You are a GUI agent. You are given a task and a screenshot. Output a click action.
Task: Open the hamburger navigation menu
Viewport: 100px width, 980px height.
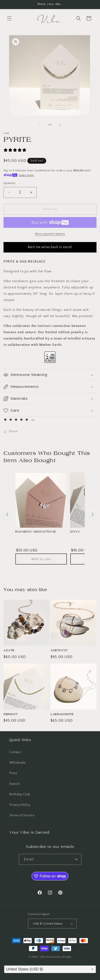9,18
